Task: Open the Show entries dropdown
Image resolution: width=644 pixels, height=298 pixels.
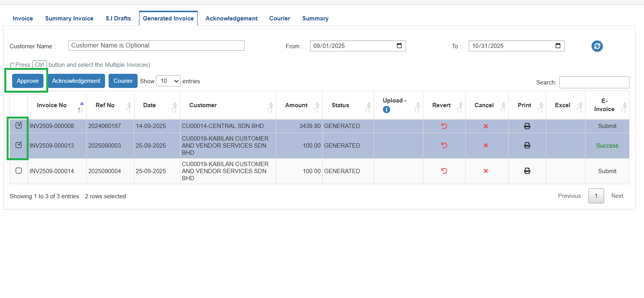Action: [168, 81]
